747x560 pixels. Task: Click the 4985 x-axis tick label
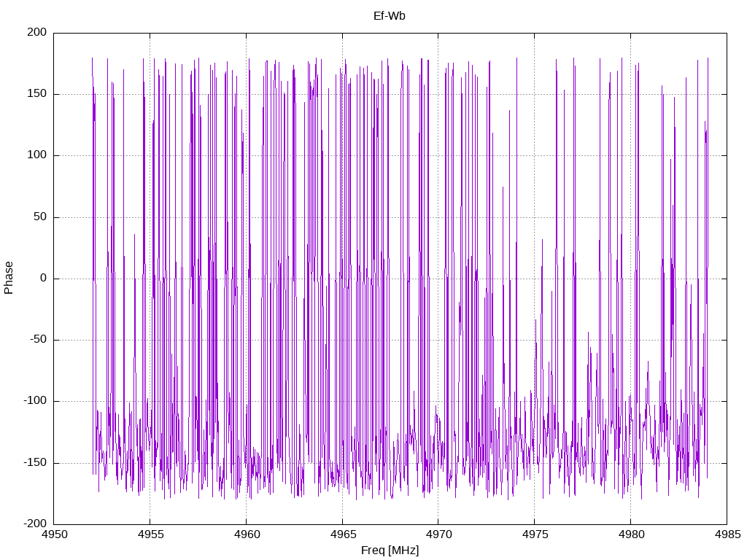point(727,534)
